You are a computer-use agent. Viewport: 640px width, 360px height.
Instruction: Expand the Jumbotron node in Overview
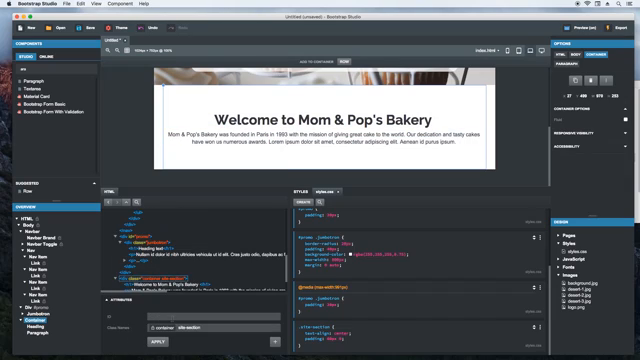point(22,314)
